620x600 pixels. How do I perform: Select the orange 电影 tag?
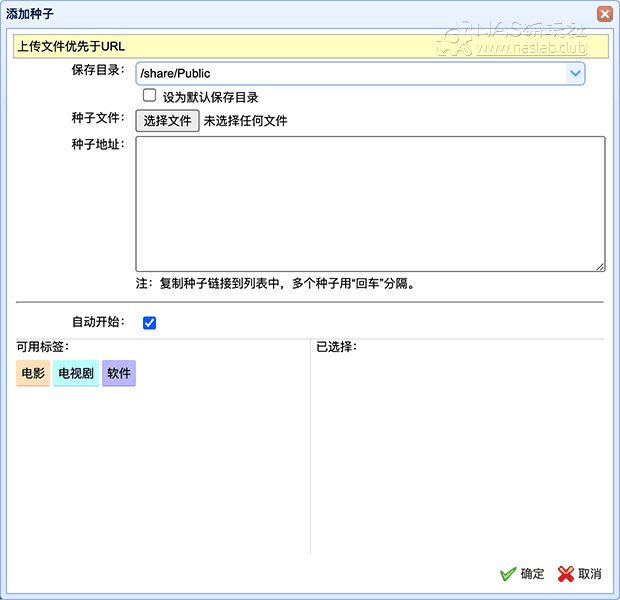(x=33, y=374)
